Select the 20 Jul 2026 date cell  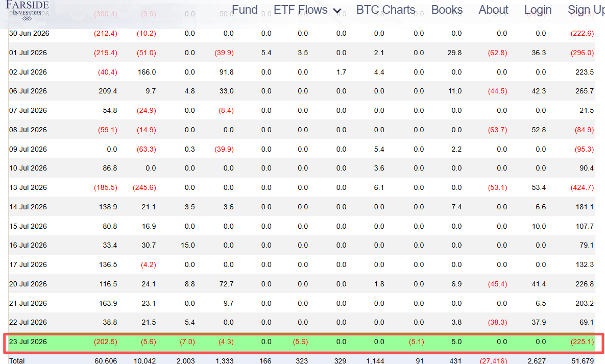pos(28,284)
